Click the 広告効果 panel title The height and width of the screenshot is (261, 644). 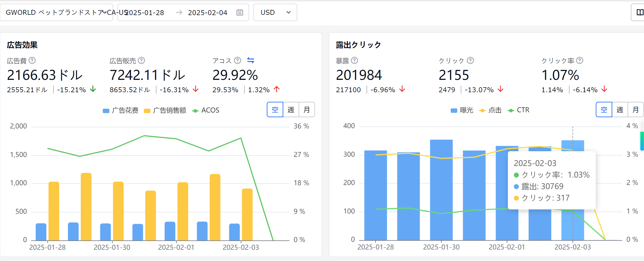pos(22,45)
